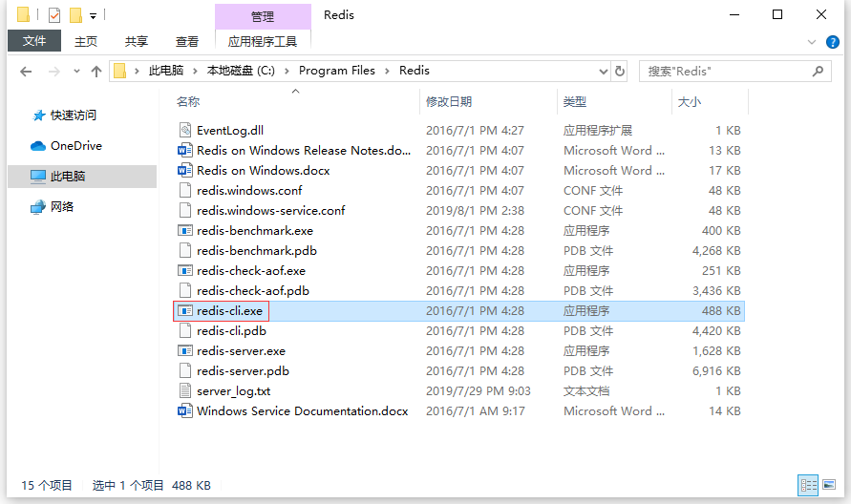851x504 pixels.
Task: Expand the ribbon with the chevron
Action: click(812, 42)
